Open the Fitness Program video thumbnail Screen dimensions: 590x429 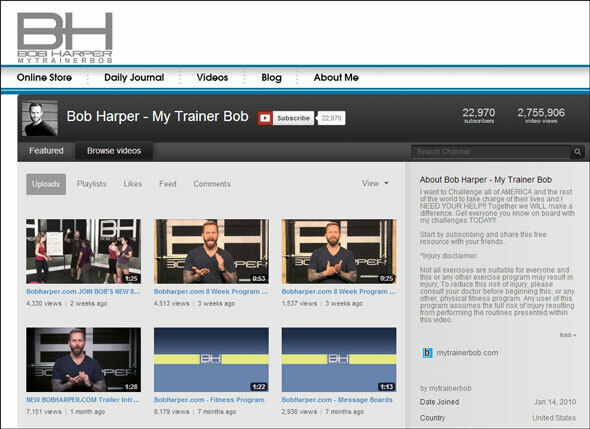[211, 360]
